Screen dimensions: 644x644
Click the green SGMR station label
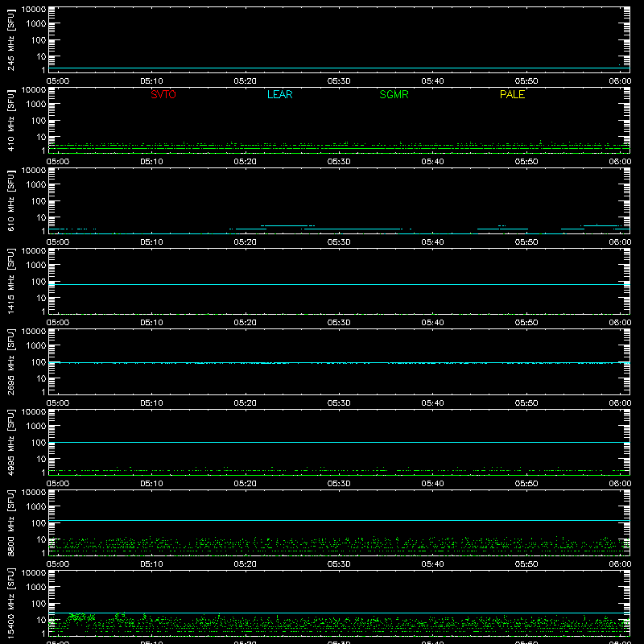click(394, 94)
